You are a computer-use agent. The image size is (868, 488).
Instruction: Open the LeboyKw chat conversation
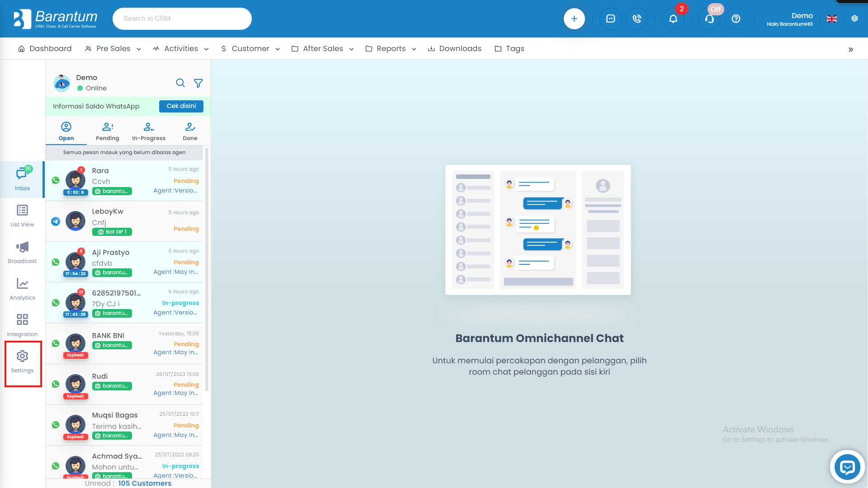coord(124,221)
